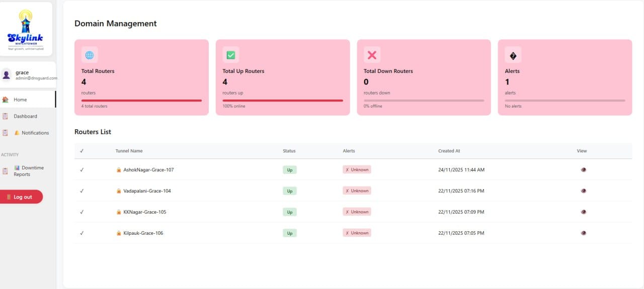Click the Alerts card icon
The image size is (644, 289).
coord(513,55)
